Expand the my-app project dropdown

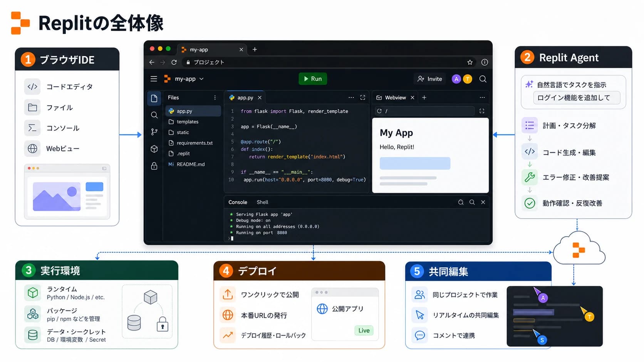pyautogui.click(x=201, y=79)
